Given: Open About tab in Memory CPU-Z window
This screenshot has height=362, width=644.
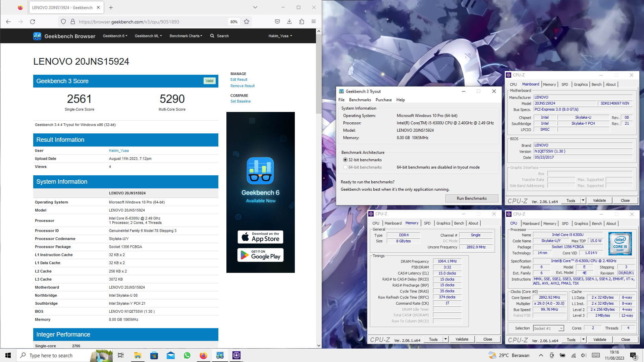Looking at the screenshot, I should 473,223.
